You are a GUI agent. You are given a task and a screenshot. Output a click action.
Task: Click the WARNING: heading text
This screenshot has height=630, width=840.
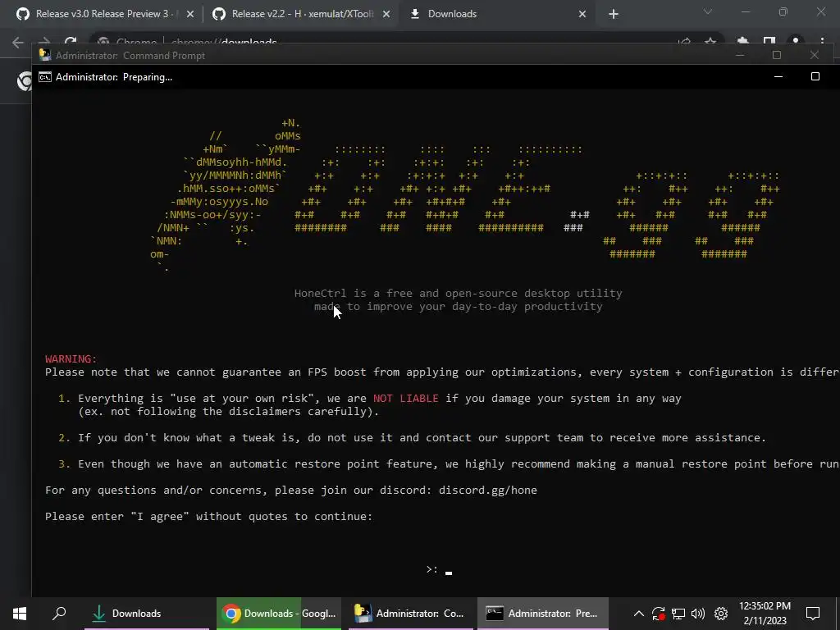tap(71, 359)
